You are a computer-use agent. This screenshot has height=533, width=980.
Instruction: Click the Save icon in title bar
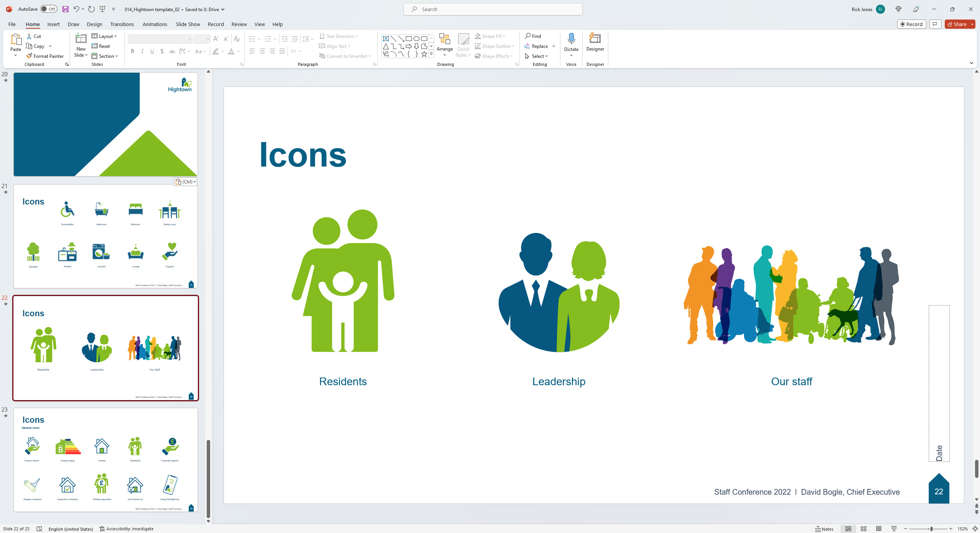click(x=65, y=9)
